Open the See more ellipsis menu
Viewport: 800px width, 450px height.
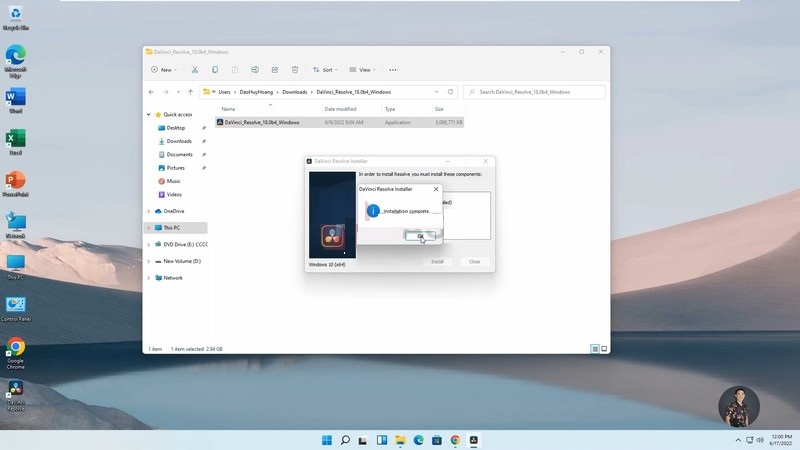[393, 69]
